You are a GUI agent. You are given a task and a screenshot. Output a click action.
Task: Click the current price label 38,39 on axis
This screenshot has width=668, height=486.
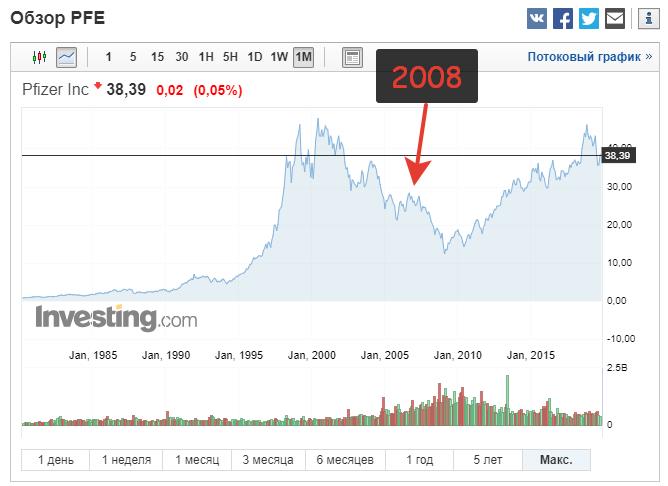coord(617,155)
